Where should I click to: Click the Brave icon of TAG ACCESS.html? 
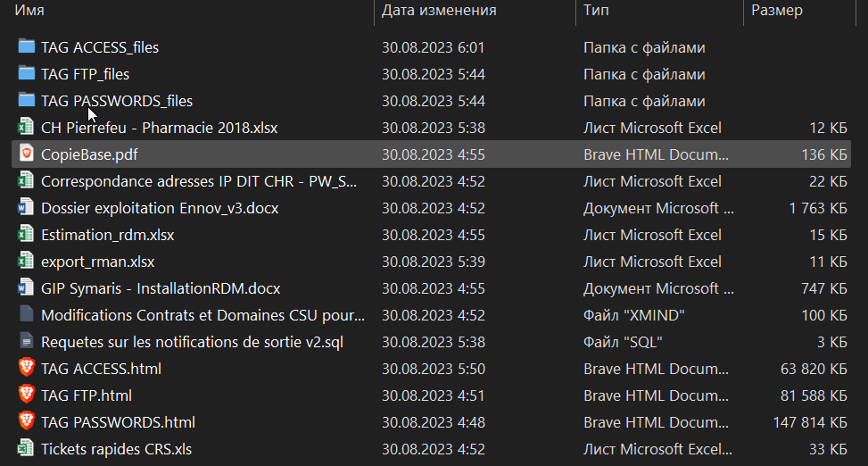coord(26,368)
